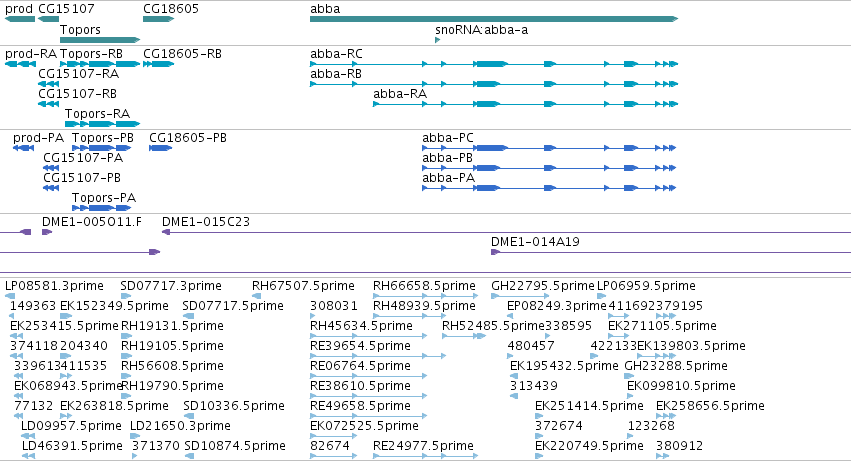Image resolution: width=851 pixels, height=461 pixels.
Task: Click EST RE49658.5prime
Action: [x=360, y=407]
